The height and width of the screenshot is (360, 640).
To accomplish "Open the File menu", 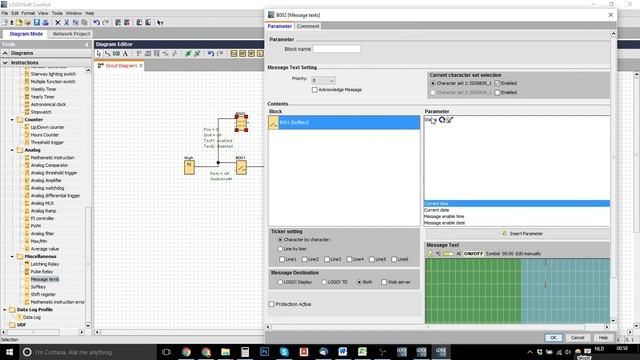I will (4, 13).
